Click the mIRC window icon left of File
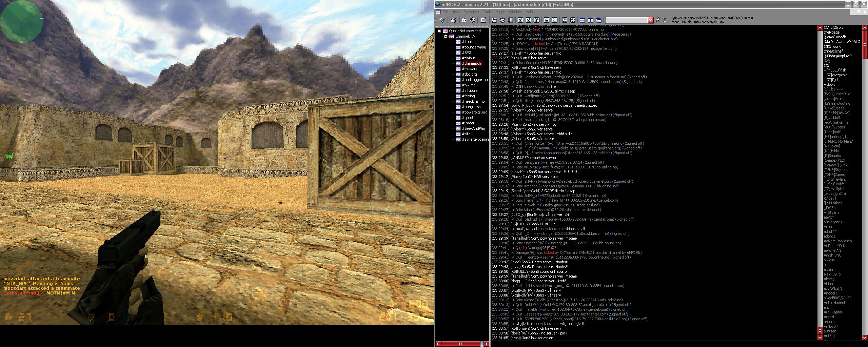The width and height of the screenshot is (868, 347). (x=438, y=12)
